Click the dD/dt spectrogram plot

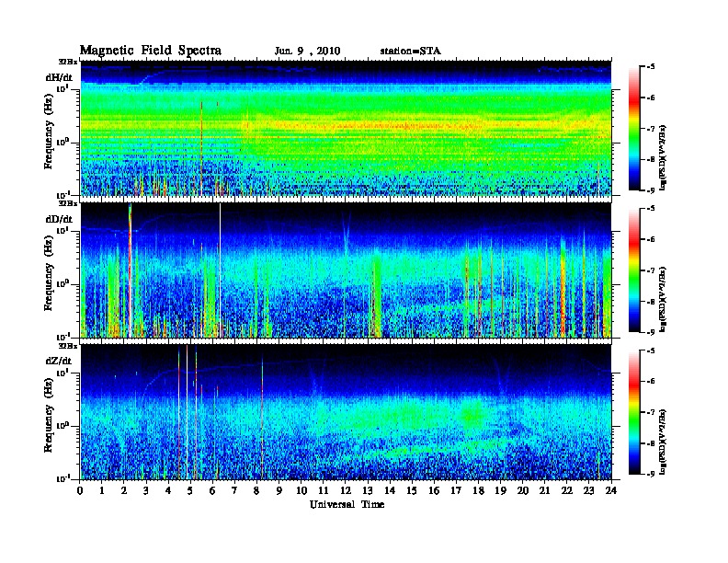click(x=346, y=270)
